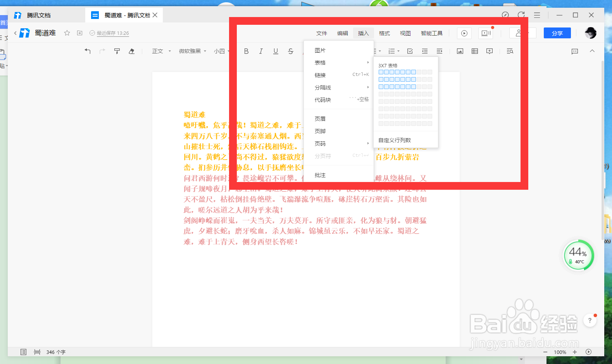Insert table using toolbar grid icon
612x364 pixels.
[475, 51]
